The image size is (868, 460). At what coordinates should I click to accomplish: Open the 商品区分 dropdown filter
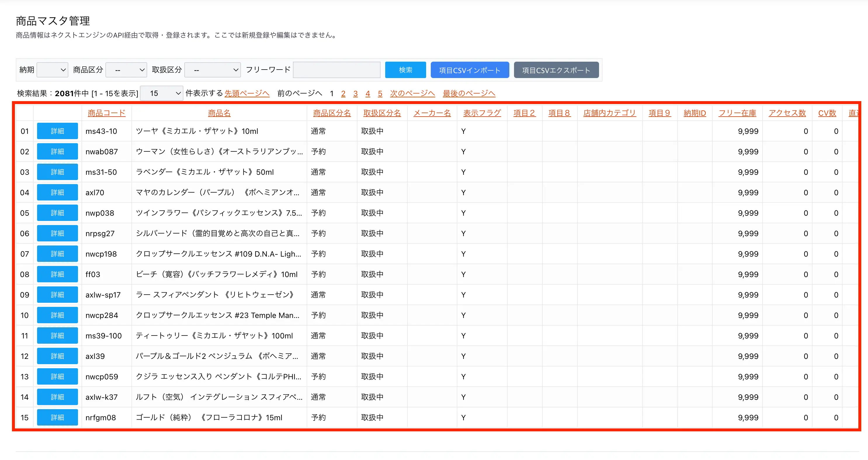point(126,70)
